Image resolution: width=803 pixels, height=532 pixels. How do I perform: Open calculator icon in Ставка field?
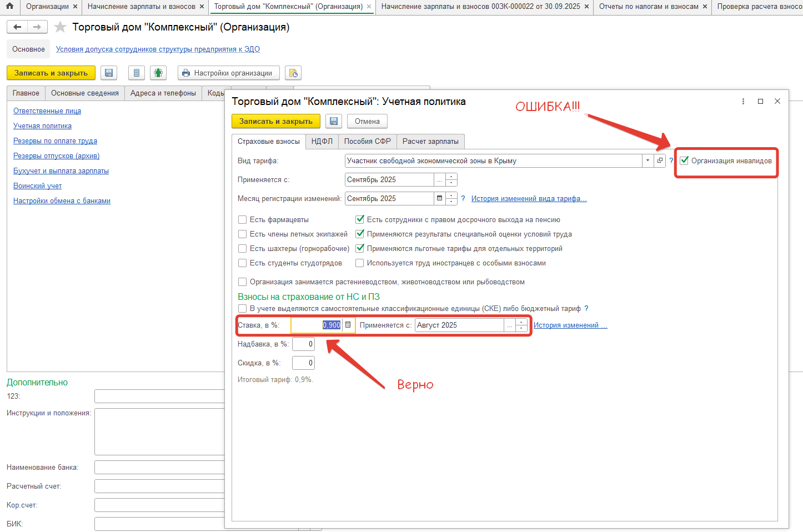click(348, 325)
